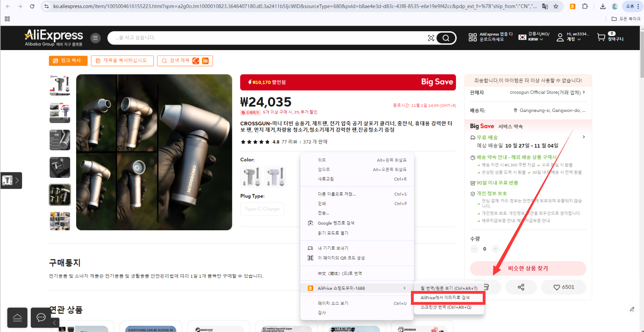This screenshot has height=332, width=644.
Task: Search by image using the camera icon
Action: (x=431, y=38)
